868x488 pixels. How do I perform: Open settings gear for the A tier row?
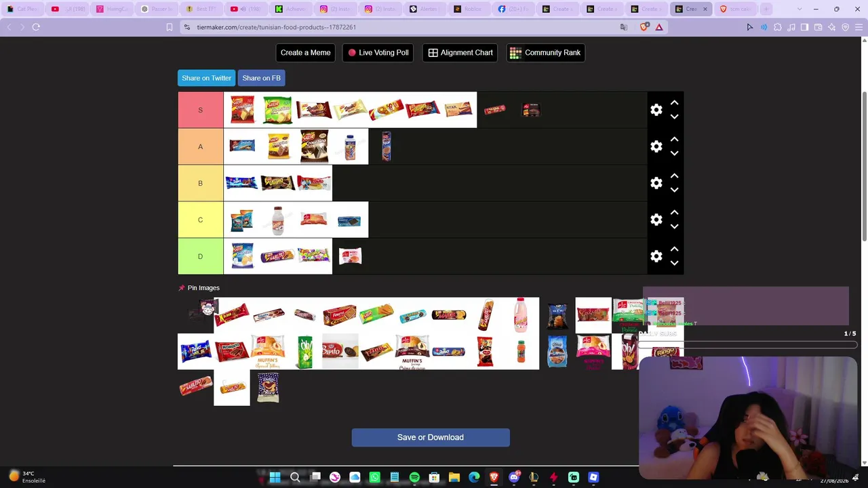click(656, 146)
